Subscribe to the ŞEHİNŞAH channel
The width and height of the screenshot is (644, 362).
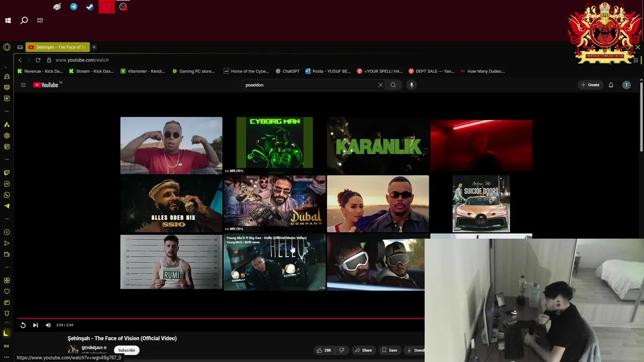[127, 350]
